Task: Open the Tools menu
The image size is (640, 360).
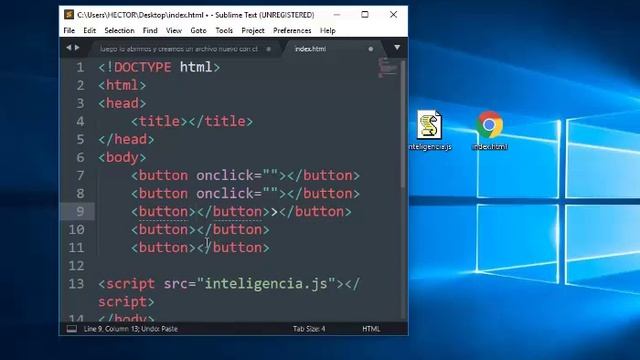Action: pyautogui.click(x=224, y=31)
